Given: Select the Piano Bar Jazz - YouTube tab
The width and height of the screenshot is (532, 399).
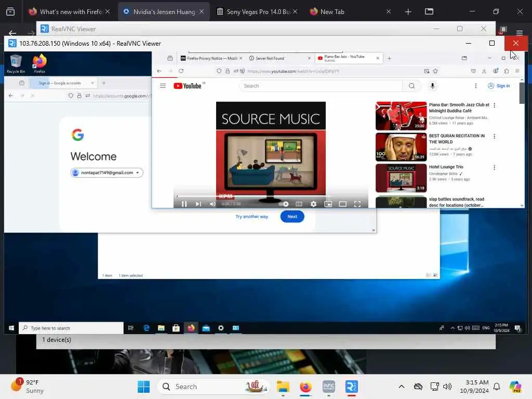Looking at the screenshot, I should [x=349, y=58].
